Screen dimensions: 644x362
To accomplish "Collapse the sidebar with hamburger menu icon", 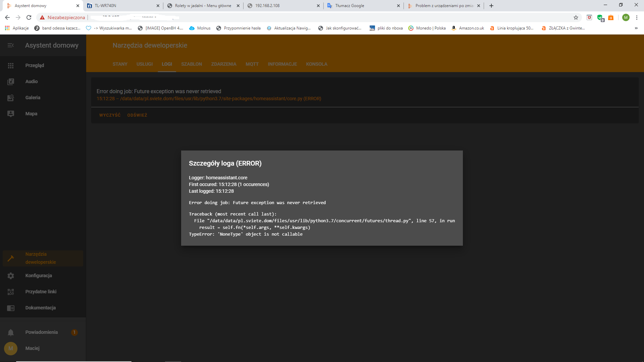I will click(11, 45).
